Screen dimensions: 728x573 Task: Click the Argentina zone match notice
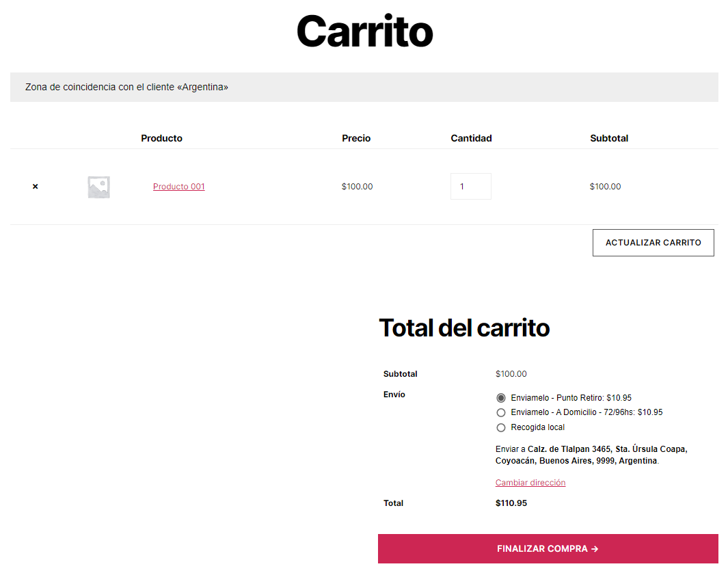coord(364,87)
